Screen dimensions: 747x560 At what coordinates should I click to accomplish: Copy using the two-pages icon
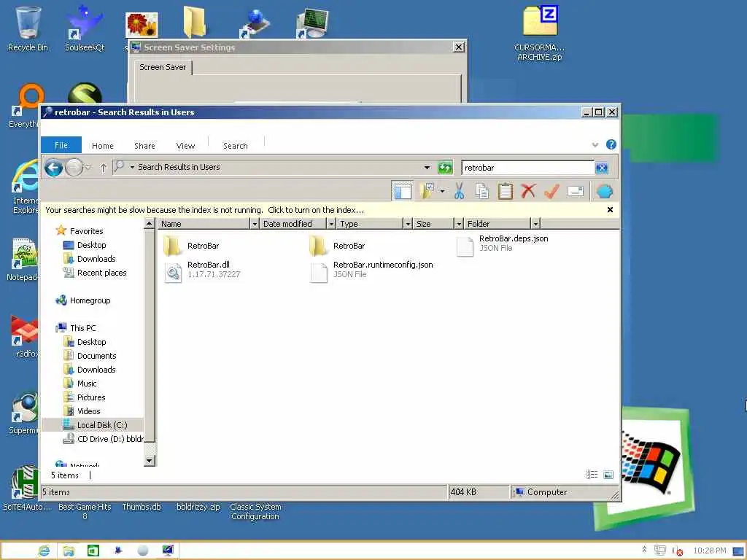point(482,192)
